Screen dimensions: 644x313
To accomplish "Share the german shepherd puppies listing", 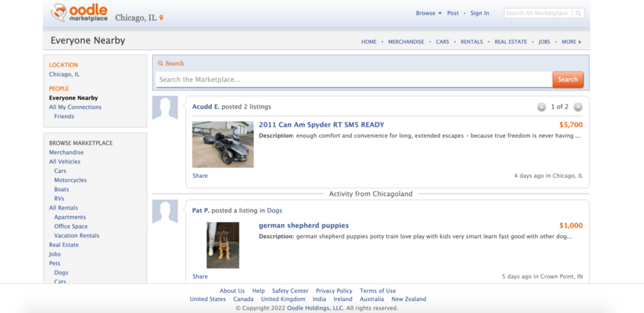I will 200,276.
